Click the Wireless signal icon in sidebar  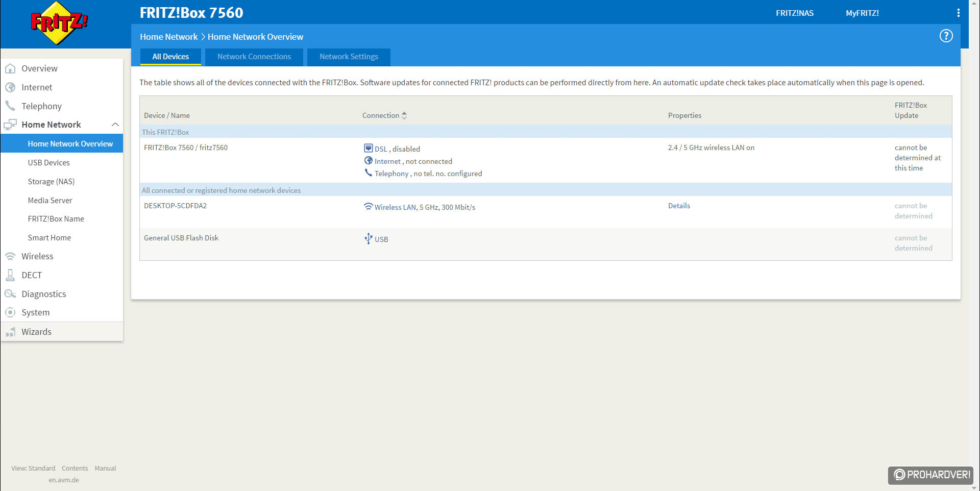click(x=10, y=256)
